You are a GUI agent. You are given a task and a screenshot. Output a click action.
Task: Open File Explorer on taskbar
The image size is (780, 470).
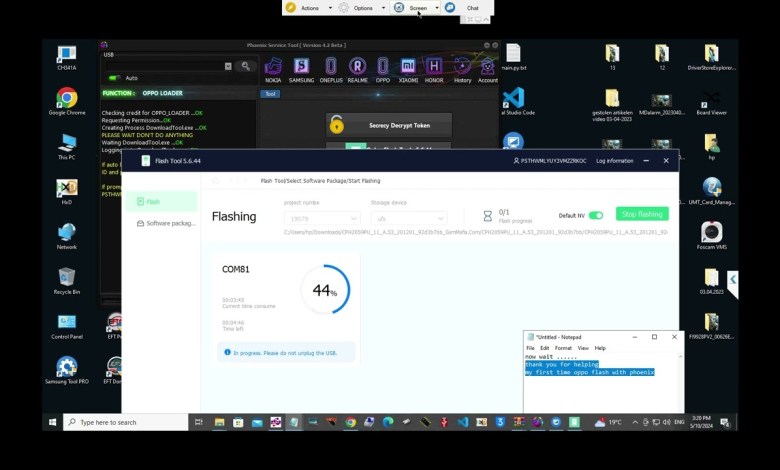point(219,422)
